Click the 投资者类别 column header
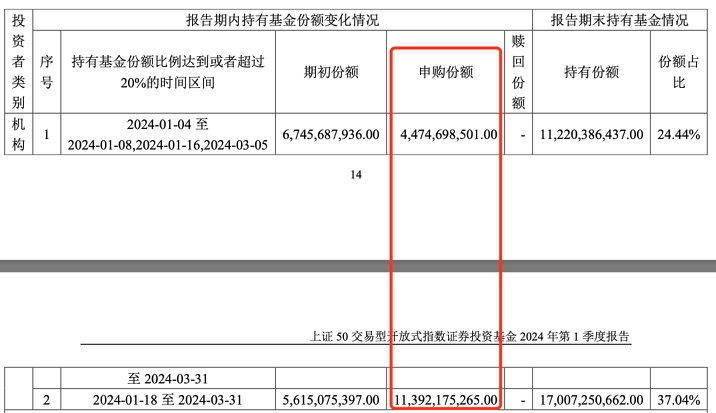 (18, 62)
